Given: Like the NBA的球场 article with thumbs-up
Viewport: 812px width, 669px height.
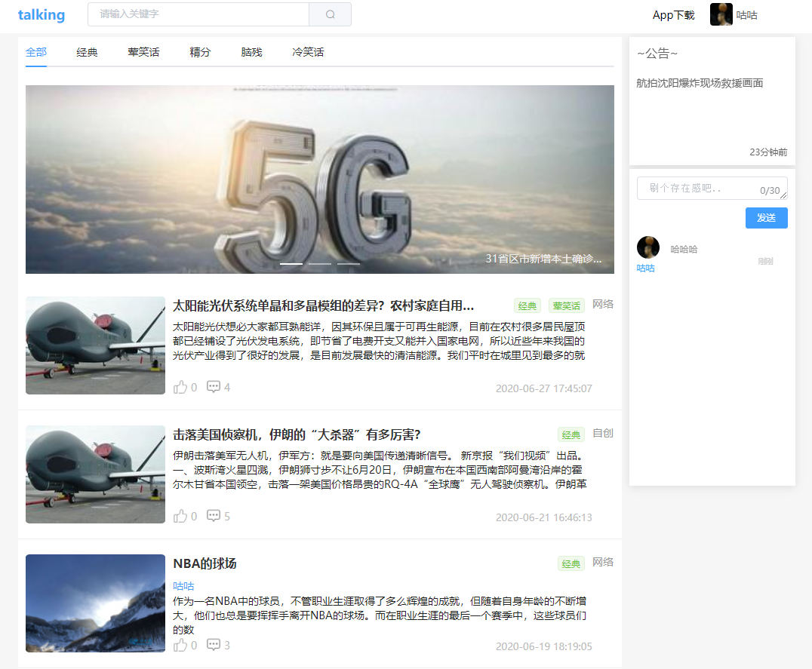Looking at the screenshot, I should point(180,645).
